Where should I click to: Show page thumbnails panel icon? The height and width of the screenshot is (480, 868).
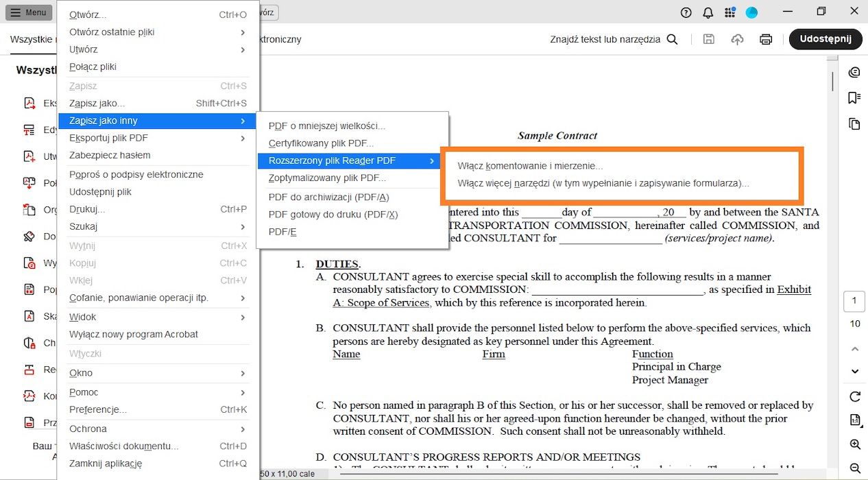854,124
